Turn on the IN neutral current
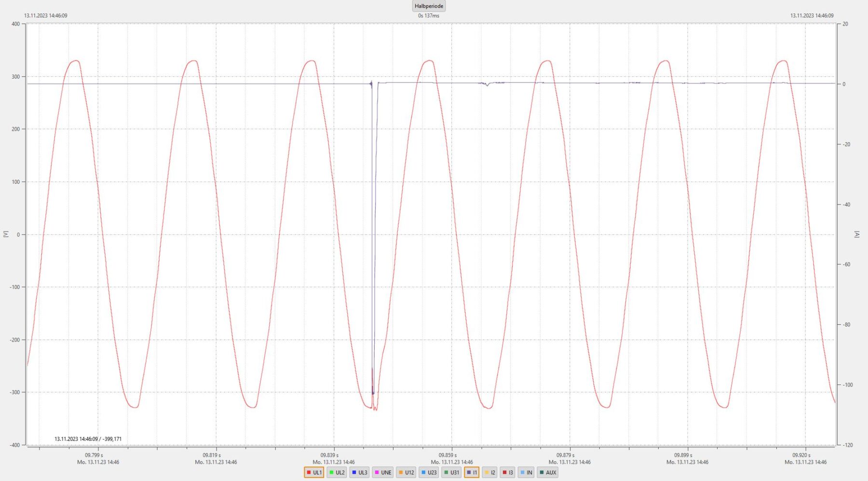The image size is (868, 481). point(526,472)
